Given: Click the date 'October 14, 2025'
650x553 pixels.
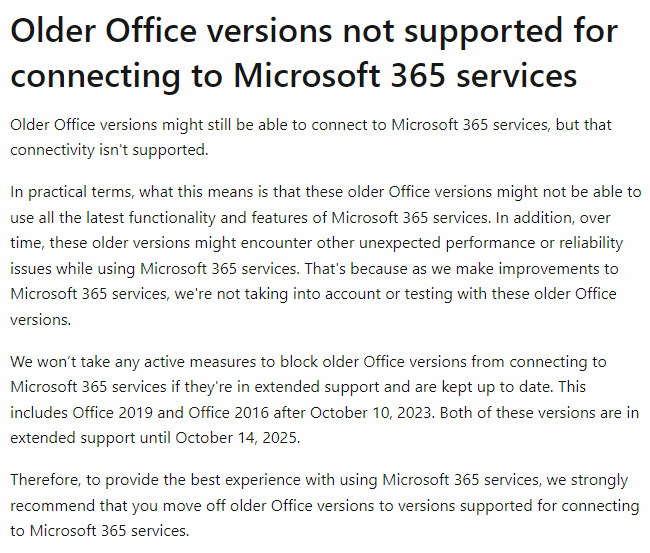Looking at the screenshot, I should coord(236,438).
